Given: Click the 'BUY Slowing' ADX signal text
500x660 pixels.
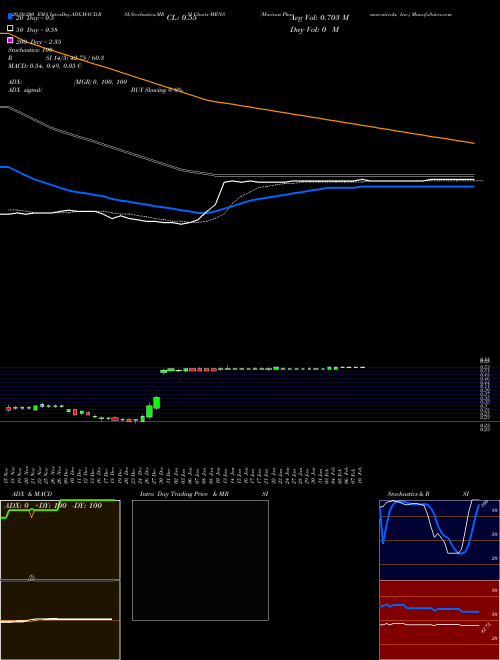Looking at the screenshot, I should pyautogui.click(x=157, y=90).
